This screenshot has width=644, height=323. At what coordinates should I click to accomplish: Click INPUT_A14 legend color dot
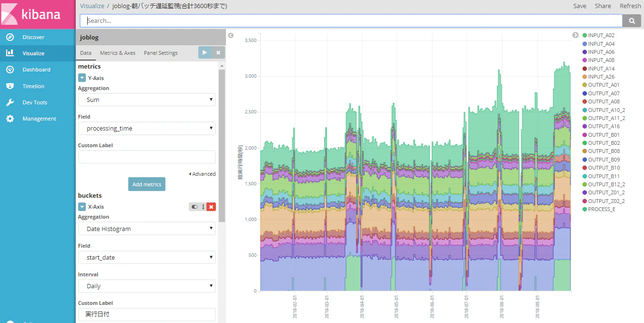pos(585,69)
